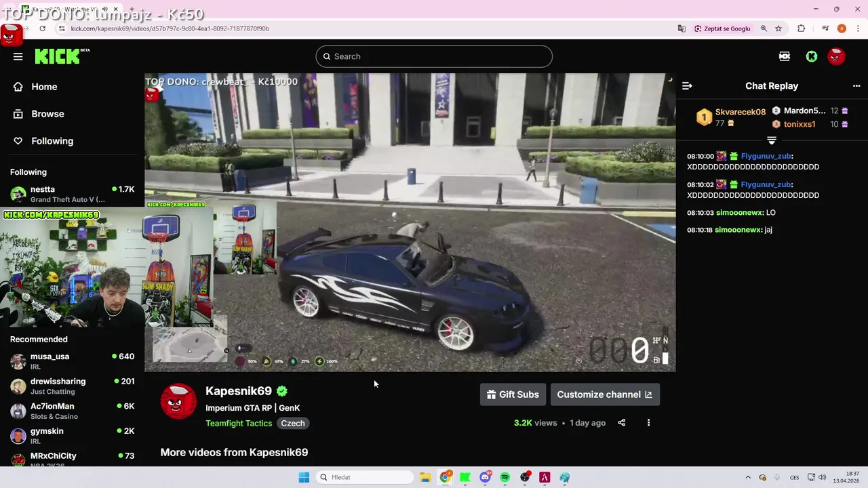The height and width of the screenshot is (488, 868).
Task: Click Flygunuv_zub username at 08:10:00
Action: [x=766, y=156]
